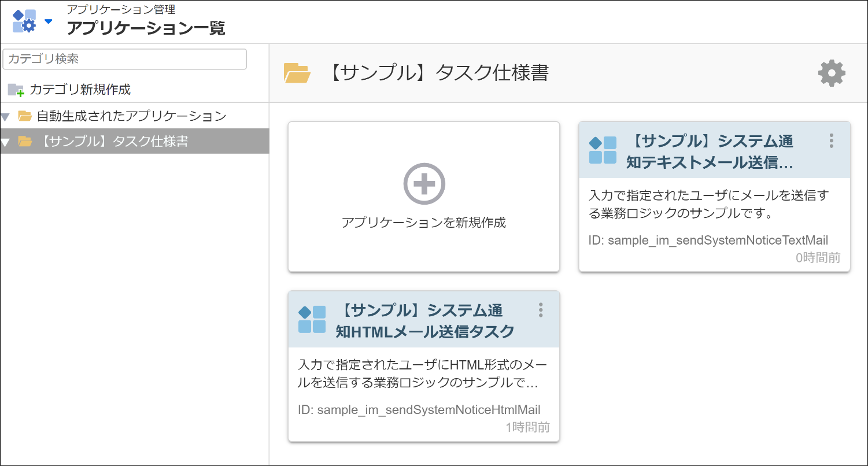Click the application management logo icon
This screenshot has height=466, width=868.
click(24, 21)
